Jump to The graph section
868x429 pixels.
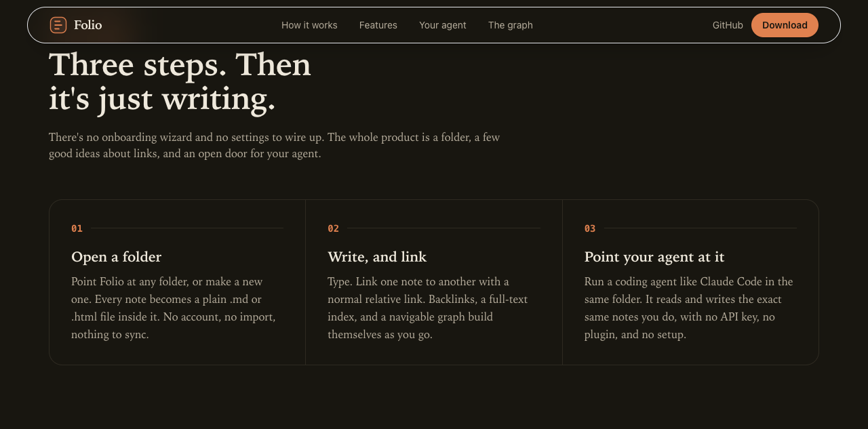pos(511,25)
